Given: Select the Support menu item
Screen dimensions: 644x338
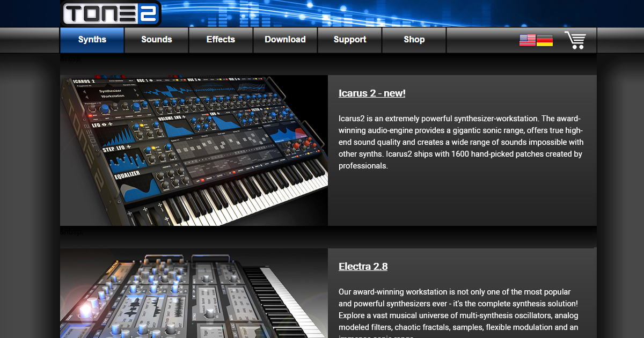Looking at the screenshot, I should pos(350,40).
